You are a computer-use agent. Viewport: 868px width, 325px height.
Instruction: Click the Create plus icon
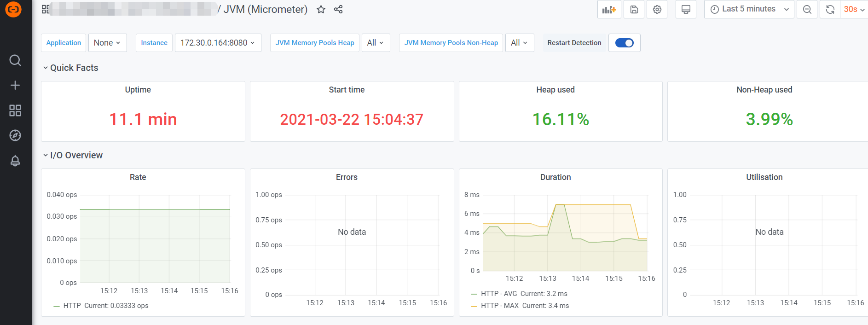point(15,85)
